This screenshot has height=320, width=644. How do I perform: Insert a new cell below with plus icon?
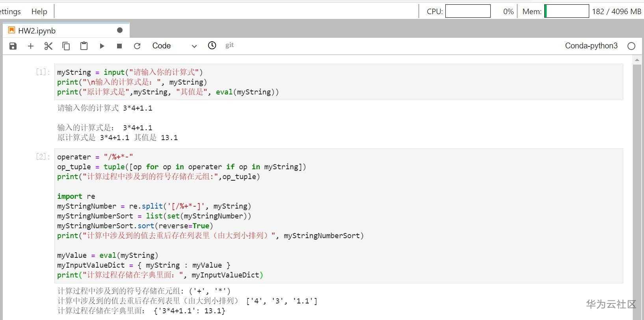tap(31, 46)
